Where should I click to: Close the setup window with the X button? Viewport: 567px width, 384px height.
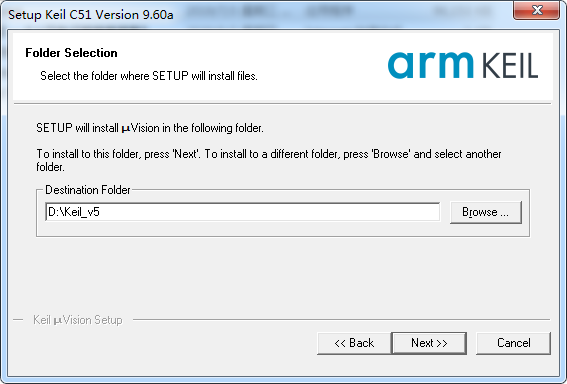pyautogui.click(x=537, y=10)
